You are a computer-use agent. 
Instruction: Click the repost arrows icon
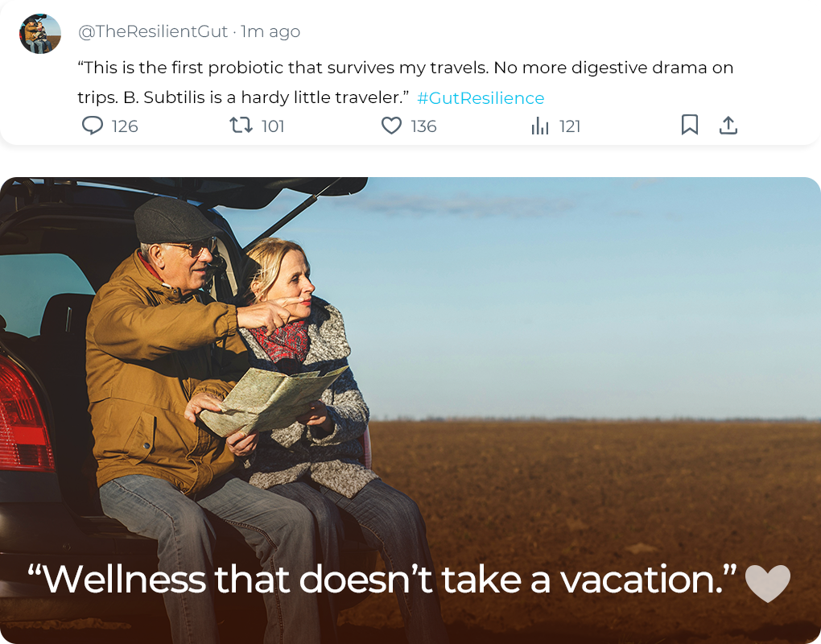coord(240,126)
